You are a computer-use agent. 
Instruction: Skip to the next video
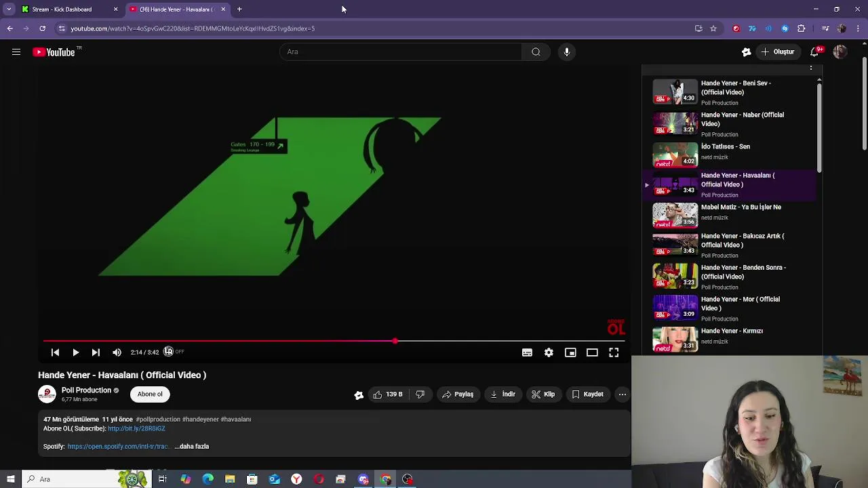(x=96, y=352)
